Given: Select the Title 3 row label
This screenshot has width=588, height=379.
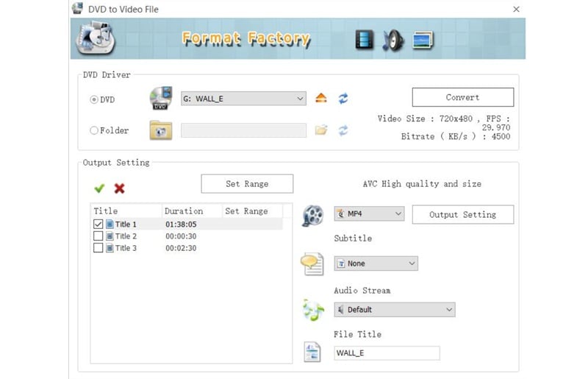Looking at the screenshot, I should [x=126, y=248].
